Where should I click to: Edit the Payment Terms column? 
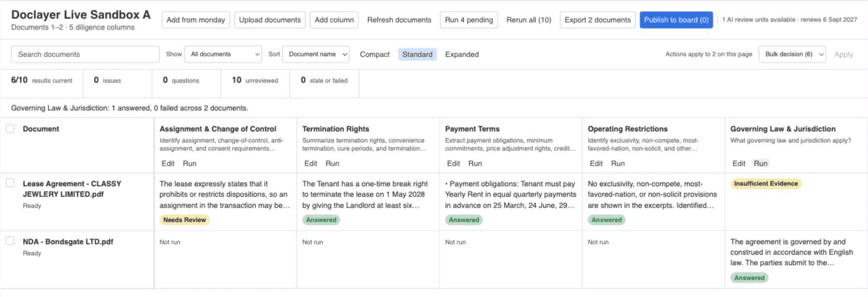453,163
